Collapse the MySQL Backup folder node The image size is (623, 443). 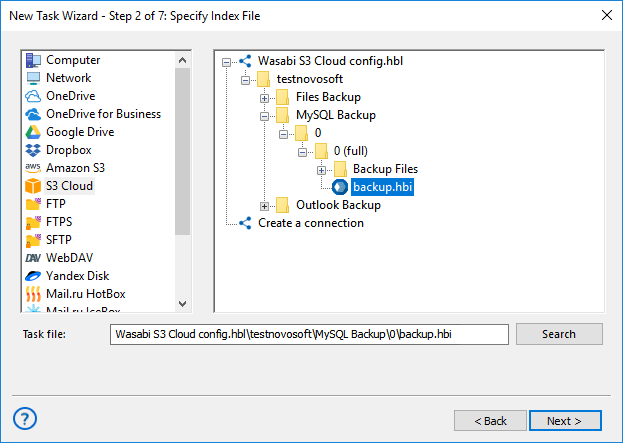[x=265, y=115]
